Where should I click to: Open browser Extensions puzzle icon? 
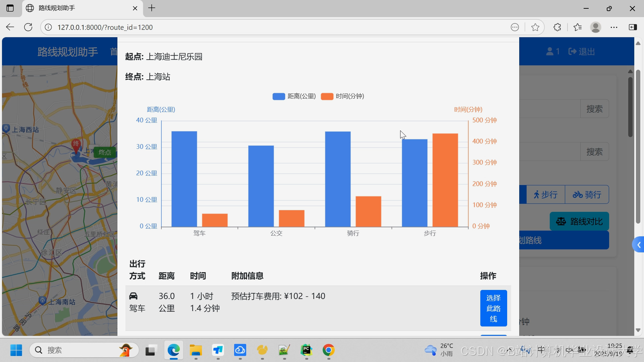(x=557, y=27)
